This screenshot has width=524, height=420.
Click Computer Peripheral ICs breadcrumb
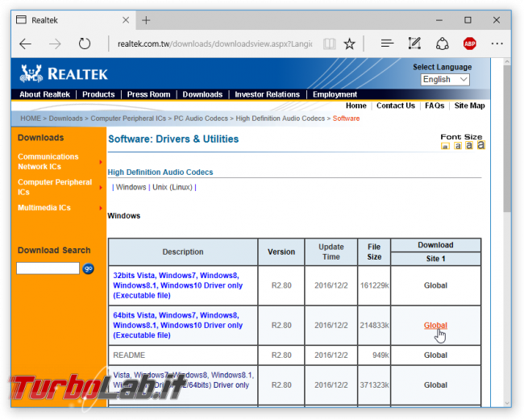pyautogui.click(x=128, y=119)
